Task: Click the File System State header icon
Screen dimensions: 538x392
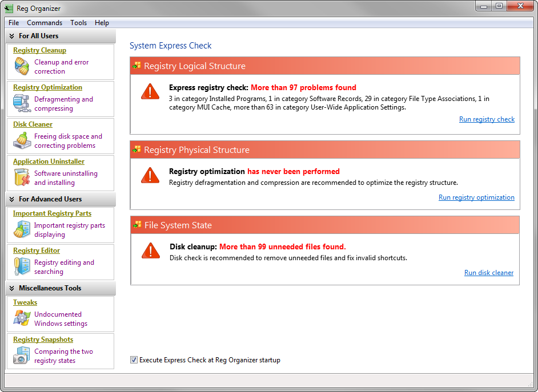Action: [x=137, y=225]
